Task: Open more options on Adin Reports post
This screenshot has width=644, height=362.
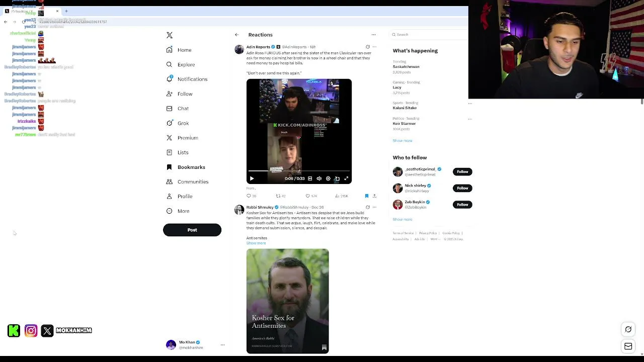Action: click(x=374, y=47)
